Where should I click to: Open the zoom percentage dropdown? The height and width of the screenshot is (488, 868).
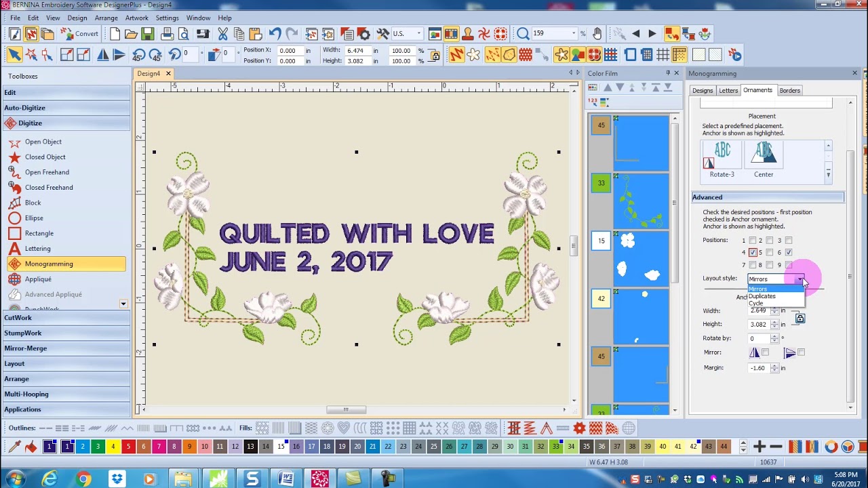574,34
